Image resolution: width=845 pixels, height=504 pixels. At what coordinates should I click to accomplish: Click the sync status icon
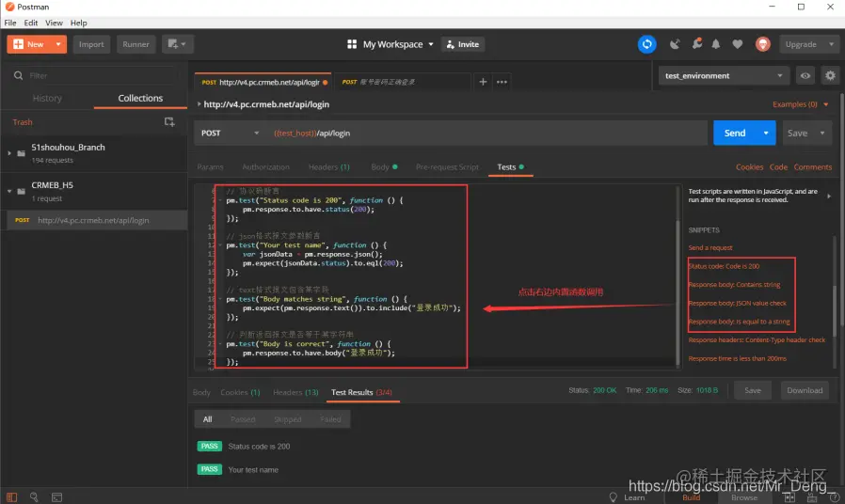point(646,44)
